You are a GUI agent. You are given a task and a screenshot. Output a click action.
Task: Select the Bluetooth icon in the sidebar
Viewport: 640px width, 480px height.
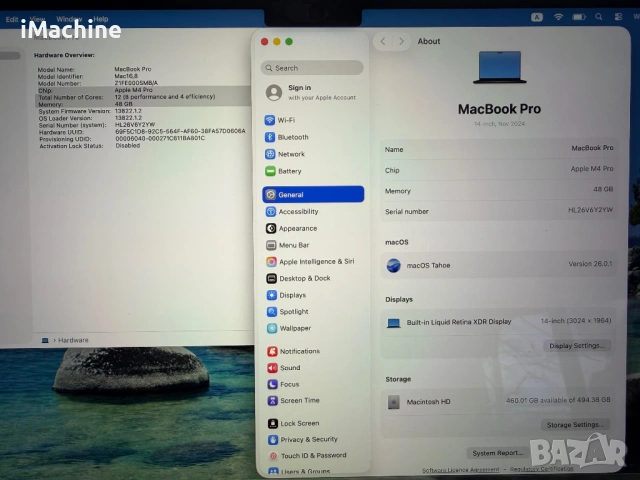coord(270,137)
